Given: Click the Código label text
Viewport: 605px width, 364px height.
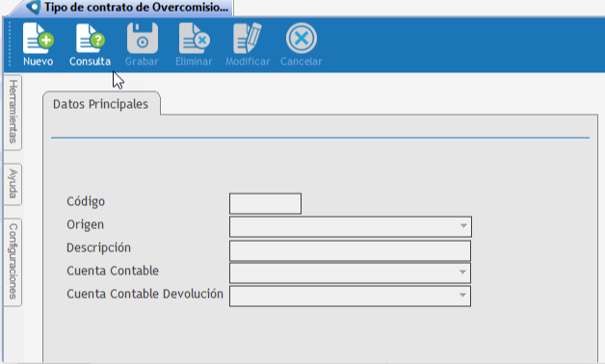Looking at the screenshot, I should click(86, 201).
